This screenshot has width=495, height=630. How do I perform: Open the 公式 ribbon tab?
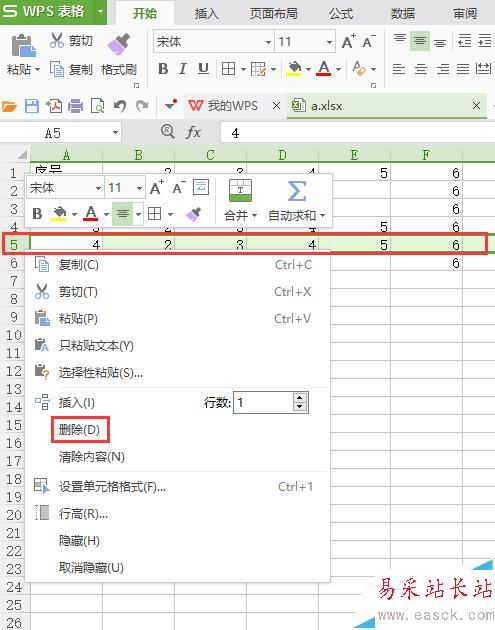pyautogui.click(x=341, y=14)
